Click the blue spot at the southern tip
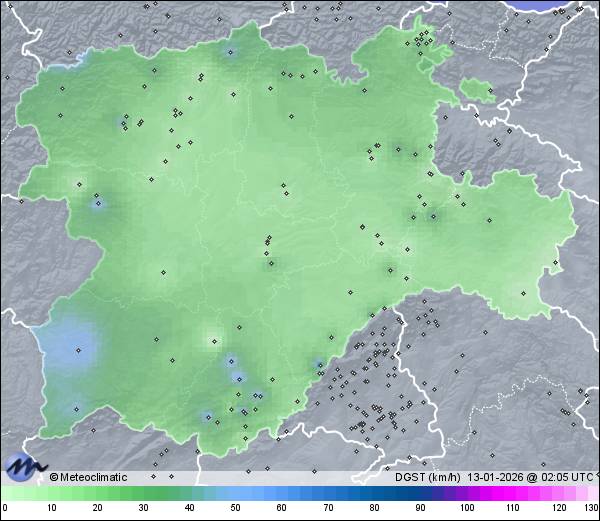The height and width of the screenshot is (521, 600). pos(207,416)
